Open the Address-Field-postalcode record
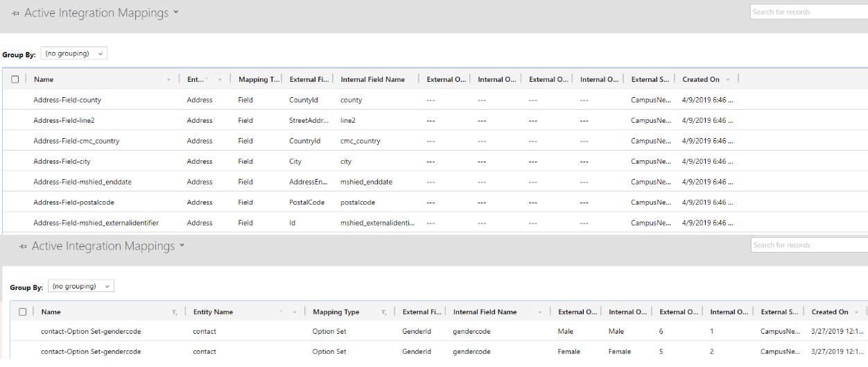The image size is (868, 367). point(73,203)
